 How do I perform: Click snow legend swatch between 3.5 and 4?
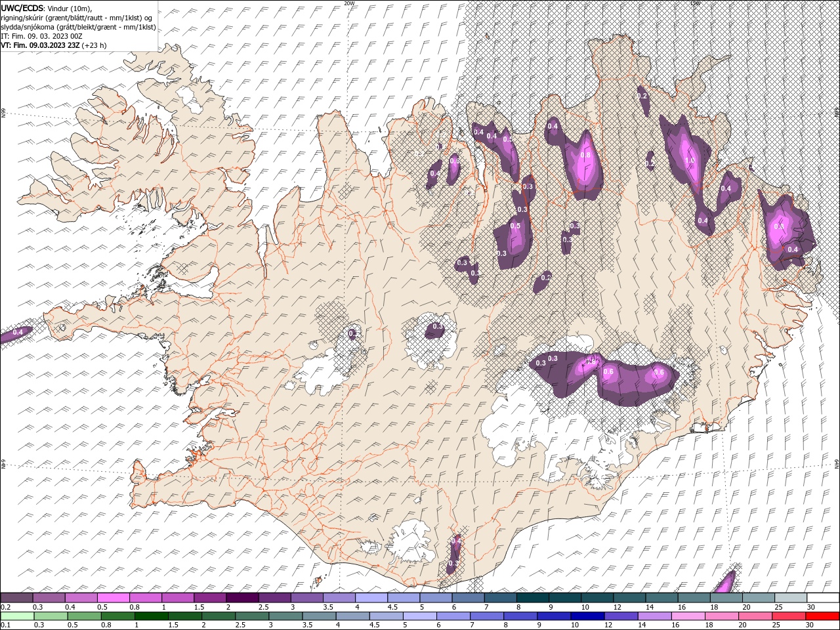click(338, 598)
